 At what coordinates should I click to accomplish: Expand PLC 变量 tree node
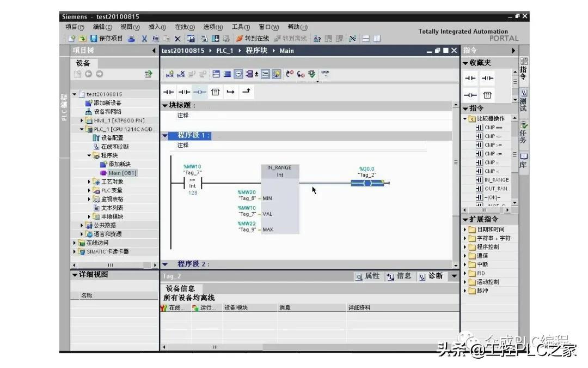coord(89,190)
